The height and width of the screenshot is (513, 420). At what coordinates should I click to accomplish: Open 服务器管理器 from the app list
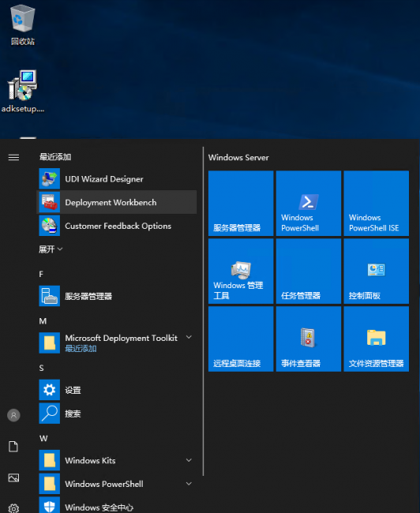click(117, 296)
